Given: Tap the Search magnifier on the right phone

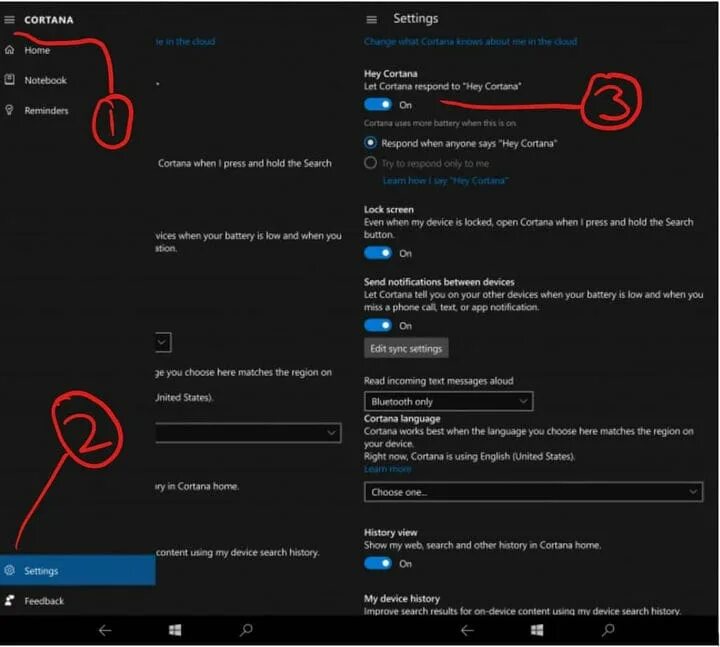Looking at the screenshot, I should click(608, 630).
